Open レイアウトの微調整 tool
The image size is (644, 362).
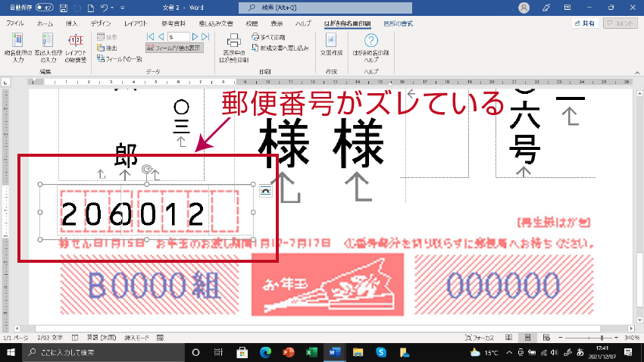point(75,46)
